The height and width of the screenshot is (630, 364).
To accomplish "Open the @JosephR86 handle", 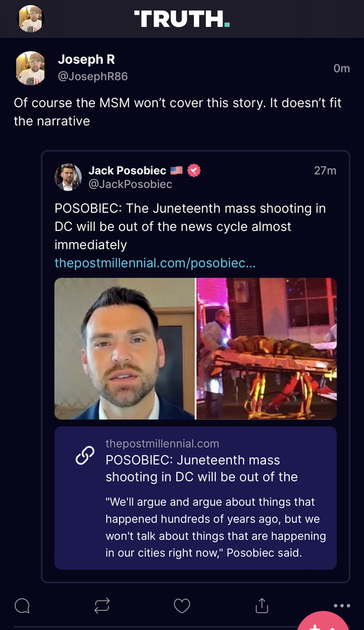I will [93, 76].
